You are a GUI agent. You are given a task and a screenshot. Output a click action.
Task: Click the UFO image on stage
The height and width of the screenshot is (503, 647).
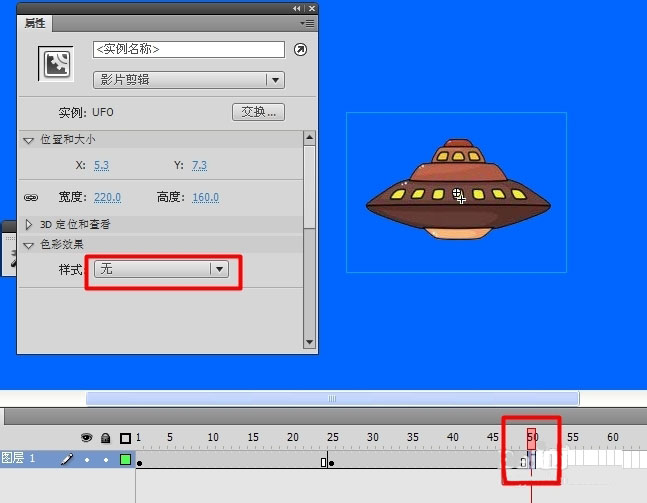point(458,189)
